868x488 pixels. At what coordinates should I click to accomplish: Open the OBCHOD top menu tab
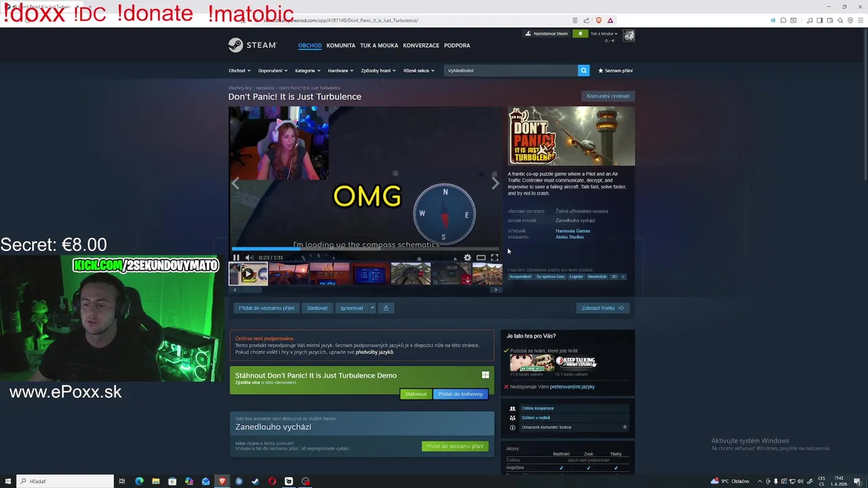tap(310, 45)
